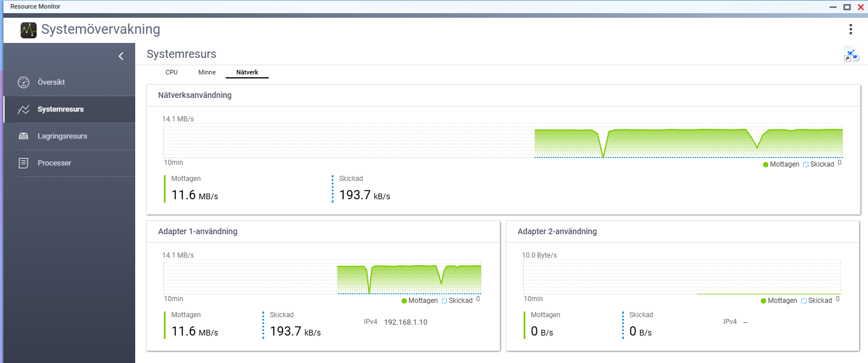This screenshot has width=868, height=363.
Task: Open Processer in the sidebar
Action: pyautogui.click(x=54, y=163)
